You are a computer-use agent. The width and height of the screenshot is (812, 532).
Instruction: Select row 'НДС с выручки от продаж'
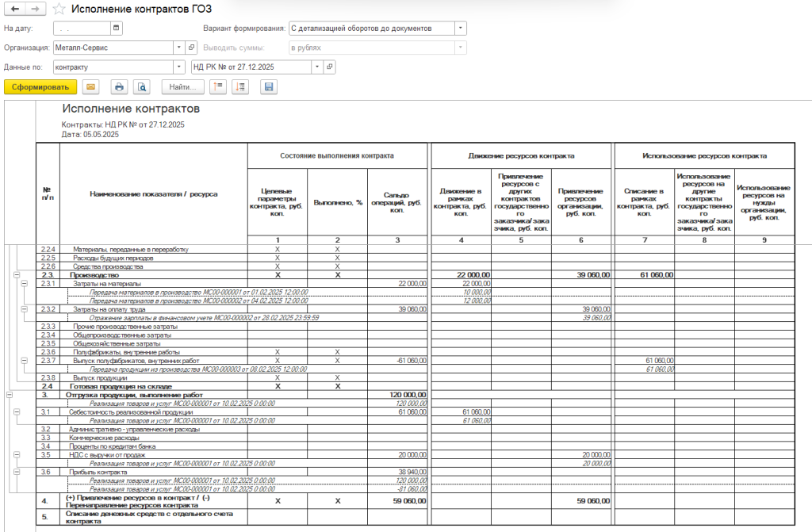point(107,455)
